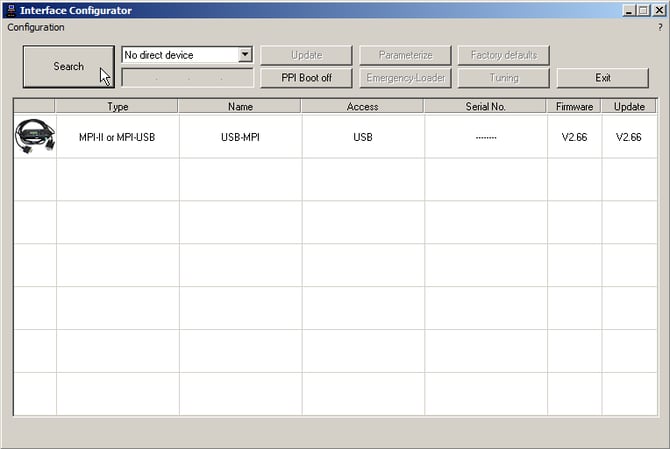Click the Interface Configurator title bar icon

[x=10, y=10]
